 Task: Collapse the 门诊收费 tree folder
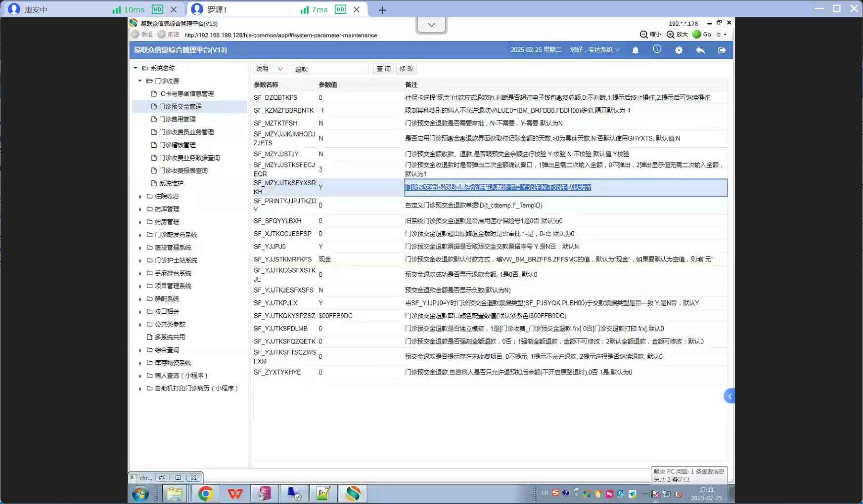pos(140,81)
